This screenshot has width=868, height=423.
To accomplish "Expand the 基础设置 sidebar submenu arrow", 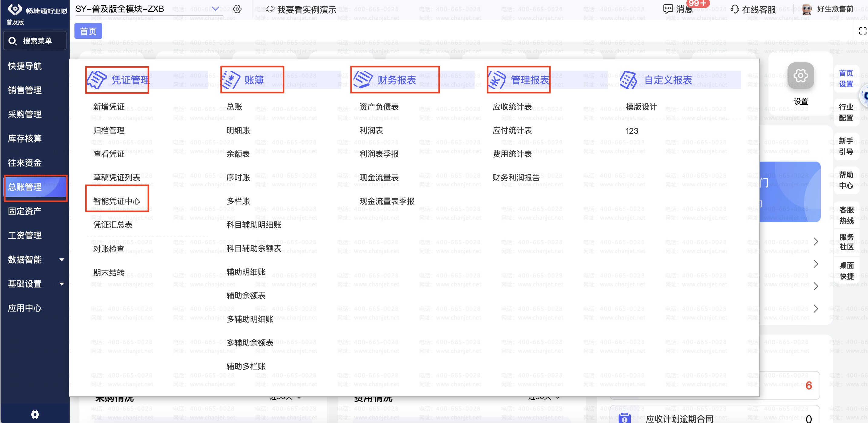I will click(62, 284).
